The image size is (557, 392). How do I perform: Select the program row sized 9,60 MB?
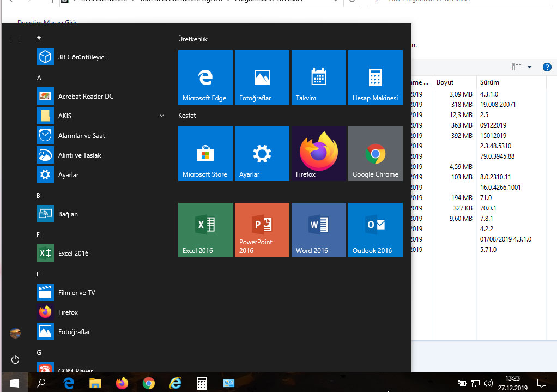click(479, 218)
